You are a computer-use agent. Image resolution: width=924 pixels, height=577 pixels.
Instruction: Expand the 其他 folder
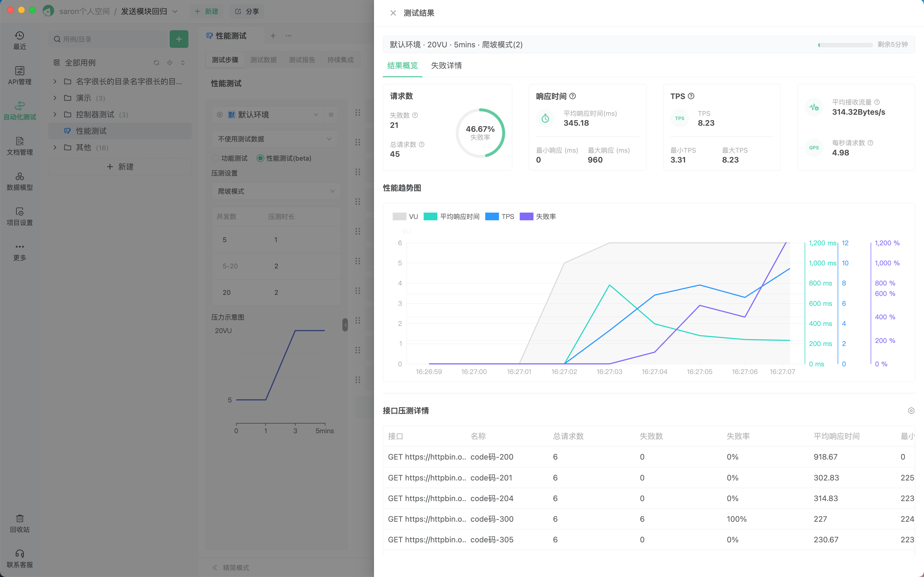pos(55,147)
